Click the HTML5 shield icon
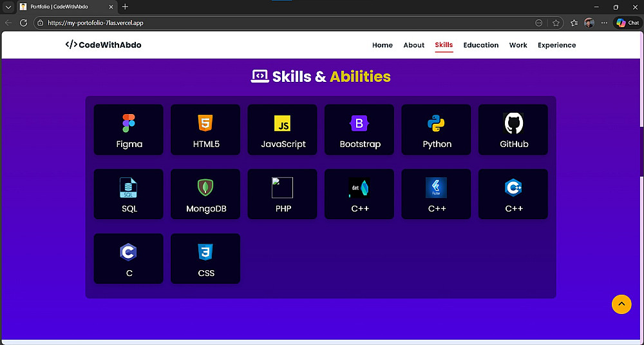The image size is (644, 345). pos(205,123)
